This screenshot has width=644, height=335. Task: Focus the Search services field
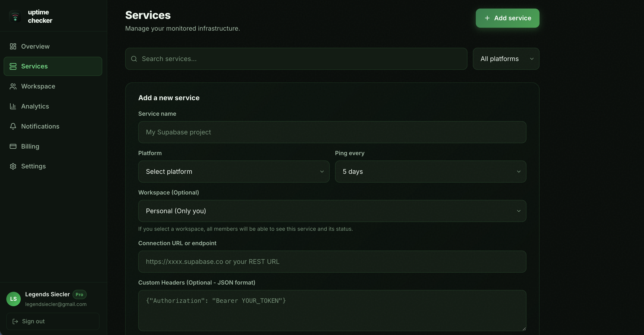(x=296, y=59)
